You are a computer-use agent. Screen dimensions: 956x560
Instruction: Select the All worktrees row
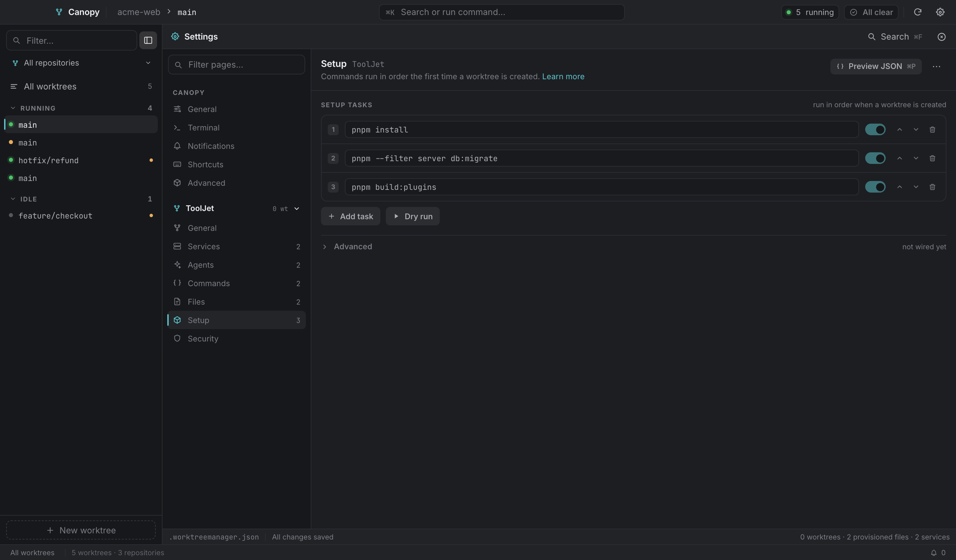[x=81, y=86]
